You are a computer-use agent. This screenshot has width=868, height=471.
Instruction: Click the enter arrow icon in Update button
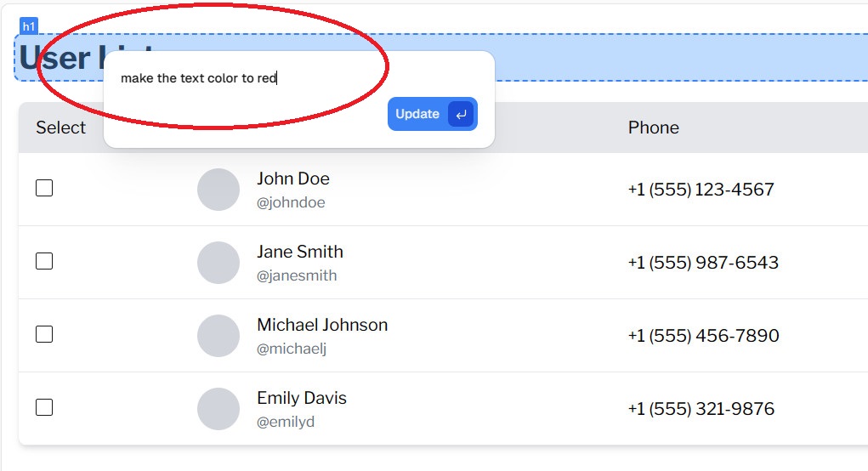[461, 114]
